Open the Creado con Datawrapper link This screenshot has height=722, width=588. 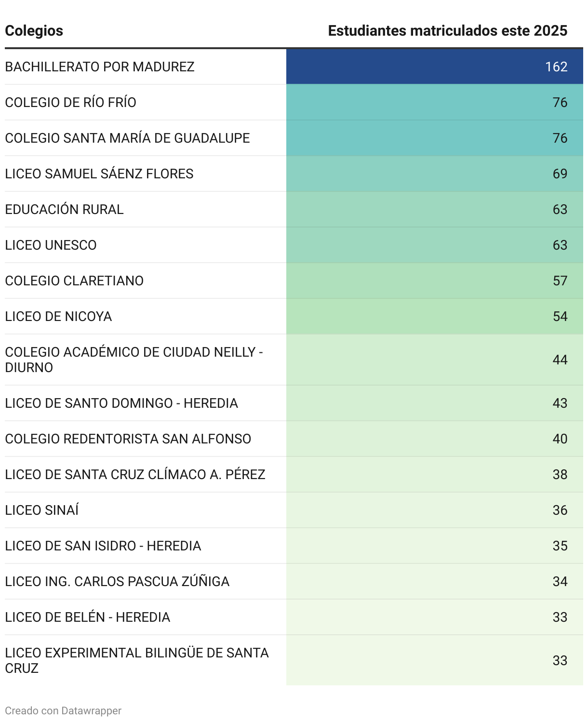click(63, 710)
